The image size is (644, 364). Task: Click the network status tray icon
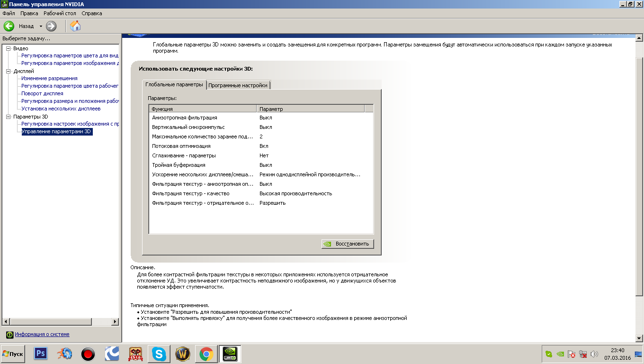coord(583,354)
